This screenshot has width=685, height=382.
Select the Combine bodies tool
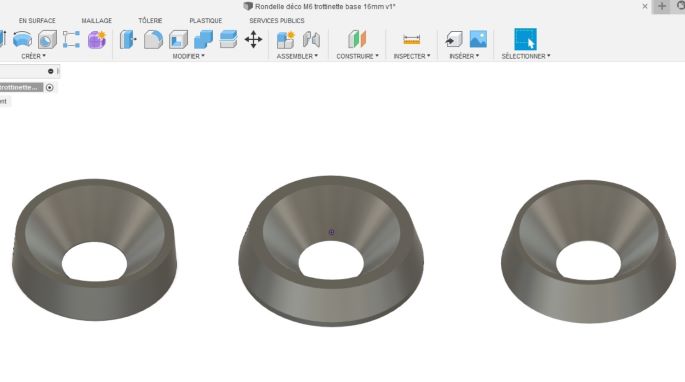point(203,39)
